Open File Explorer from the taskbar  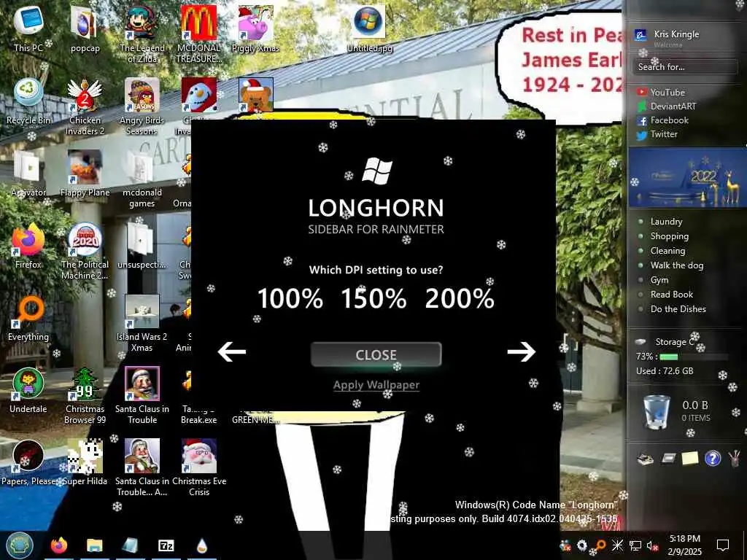[94, 545]
